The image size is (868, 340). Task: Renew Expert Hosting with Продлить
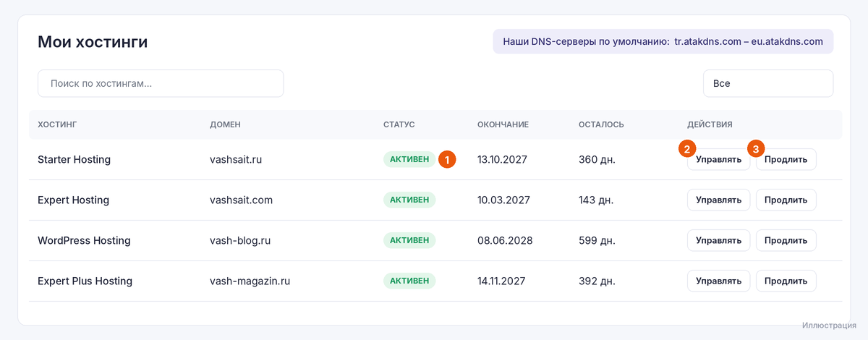click(x=786, y=200)
